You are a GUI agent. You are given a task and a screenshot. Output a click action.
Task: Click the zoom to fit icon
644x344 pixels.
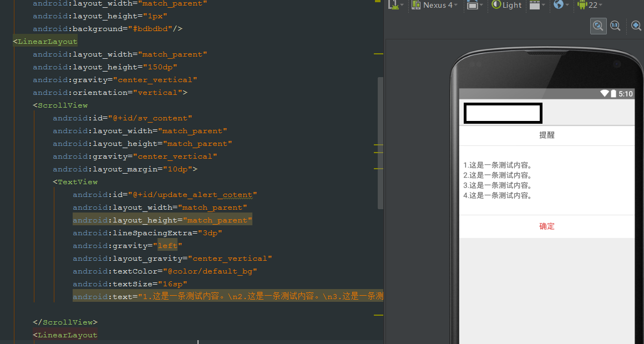click(599, 26)
